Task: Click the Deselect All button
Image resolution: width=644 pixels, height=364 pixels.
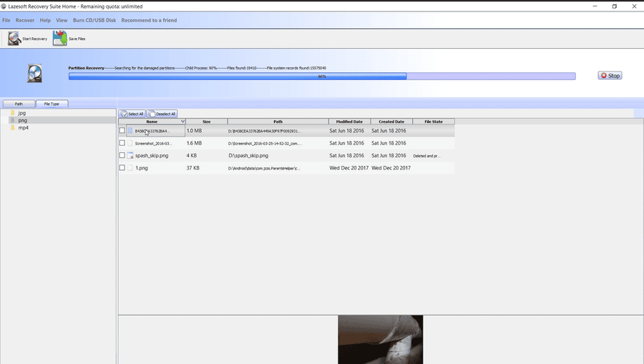Action: [162, 114]
